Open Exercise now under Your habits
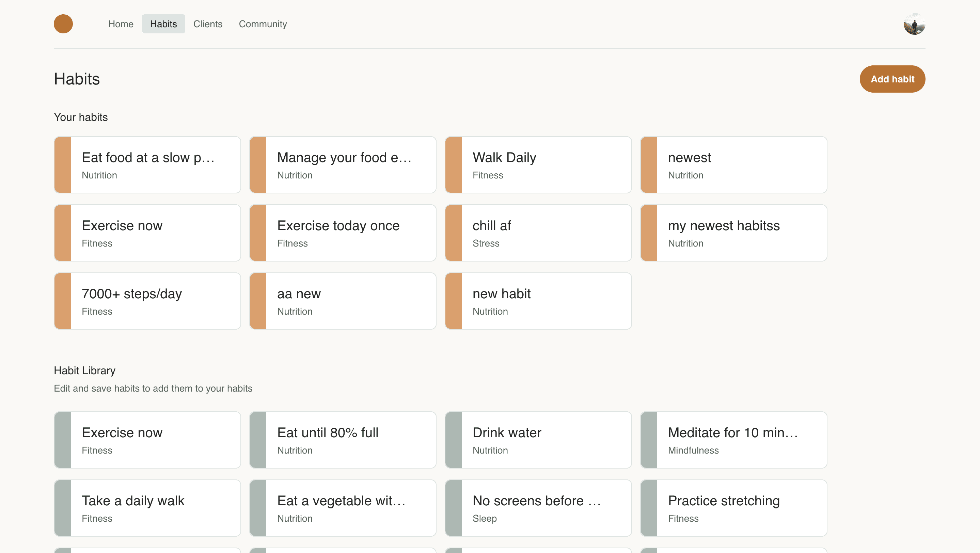Viewport: 980px width, 553px height. pyautogui.click(x=147, y=233)
